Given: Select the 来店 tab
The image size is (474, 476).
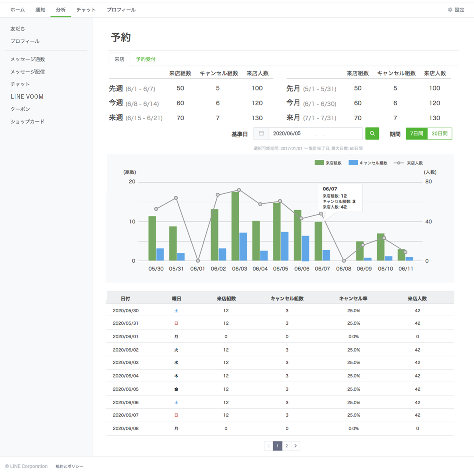Looking at the screenshot, I should 119,59.
